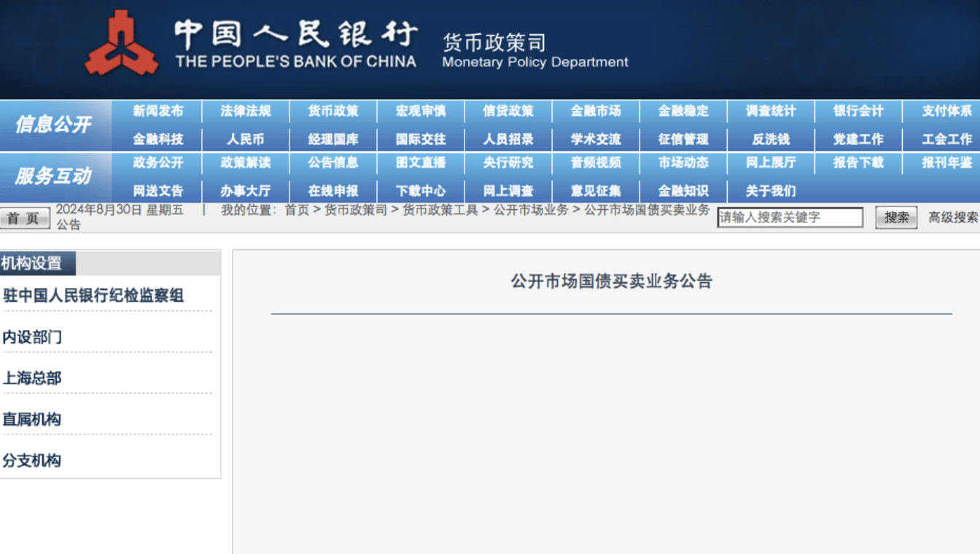This screenshot has height=554, width=980.
Task: Select 公告信息 under 服务互动
Action: pos(332,163)
